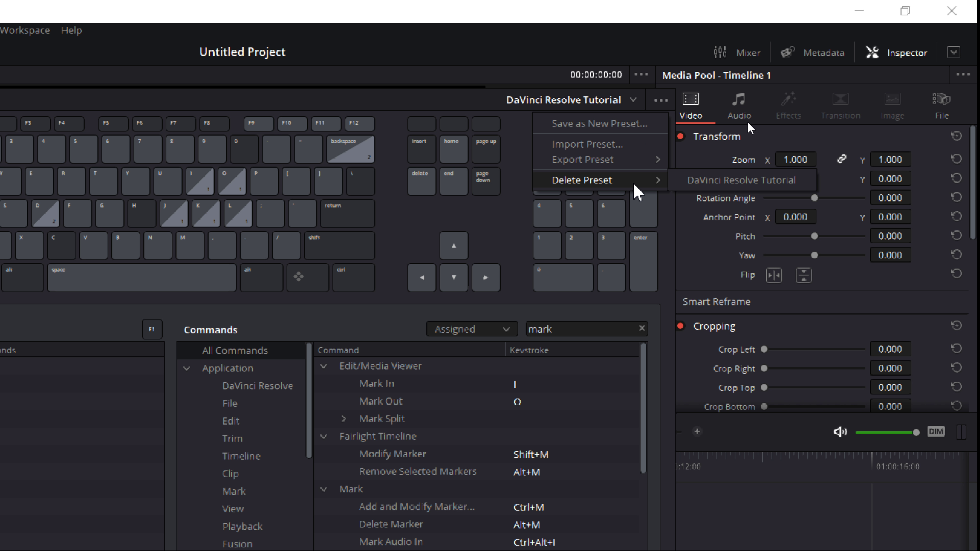The height and width of the screenshot is (551, 980).
Task: Open the Export Preset submenu
Action: (x=599, y=159)
